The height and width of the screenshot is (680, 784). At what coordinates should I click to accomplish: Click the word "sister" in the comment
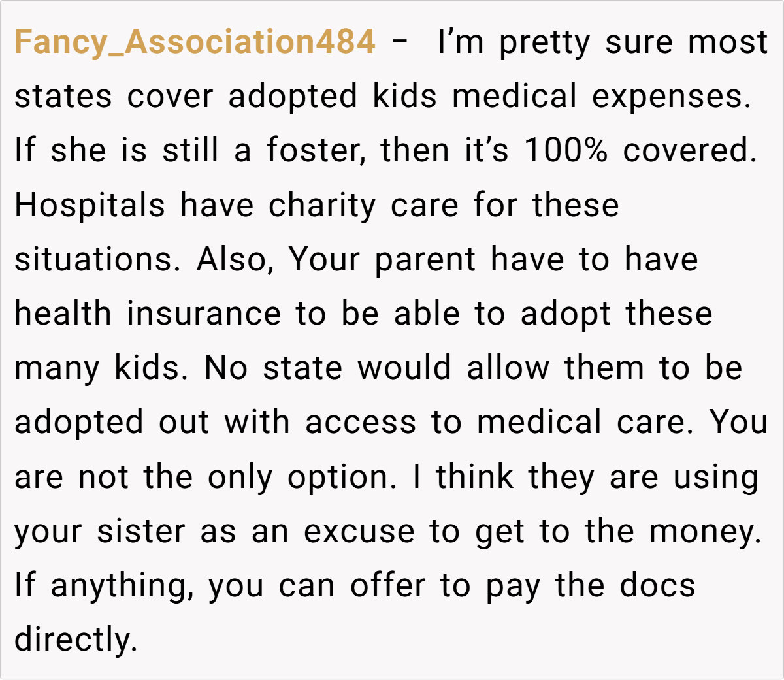140,531
